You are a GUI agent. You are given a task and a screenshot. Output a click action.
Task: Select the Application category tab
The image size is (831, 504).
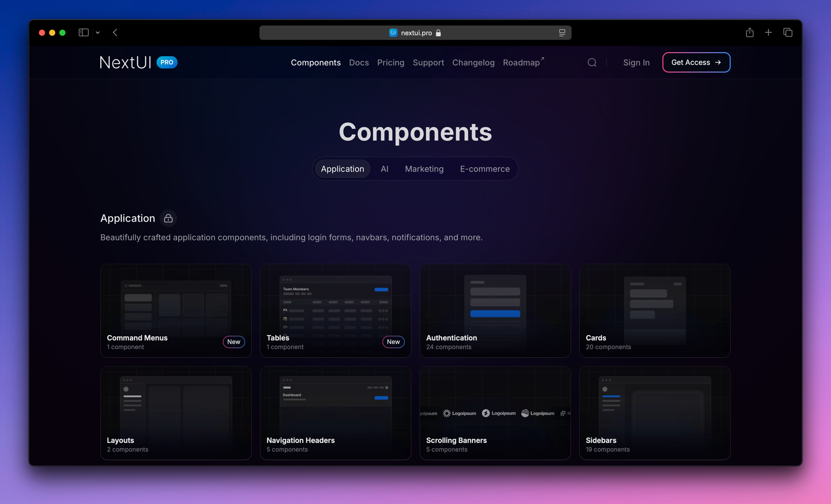point(343,169)
